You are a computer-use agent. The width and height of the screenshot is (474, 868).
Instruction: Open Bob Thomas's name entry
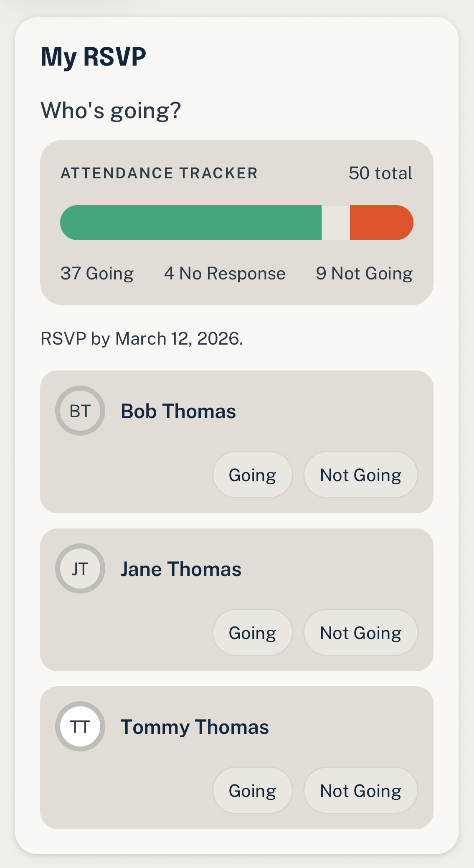pos(178,411)
